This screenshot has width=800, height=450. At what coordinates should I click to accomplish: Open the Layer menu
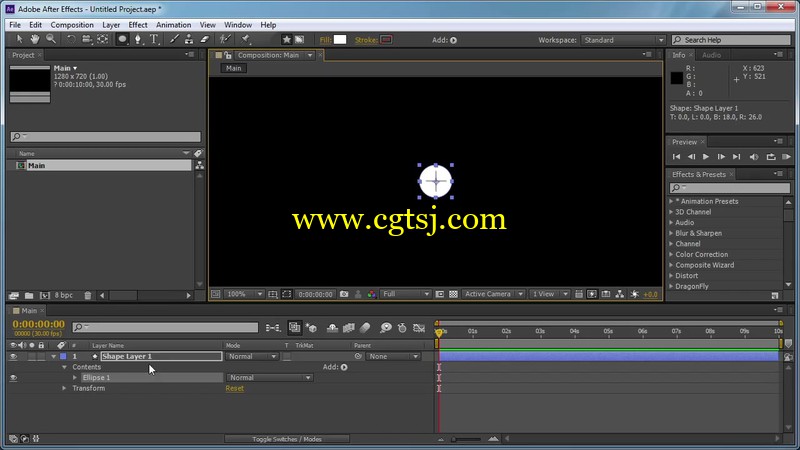point(111,24)
